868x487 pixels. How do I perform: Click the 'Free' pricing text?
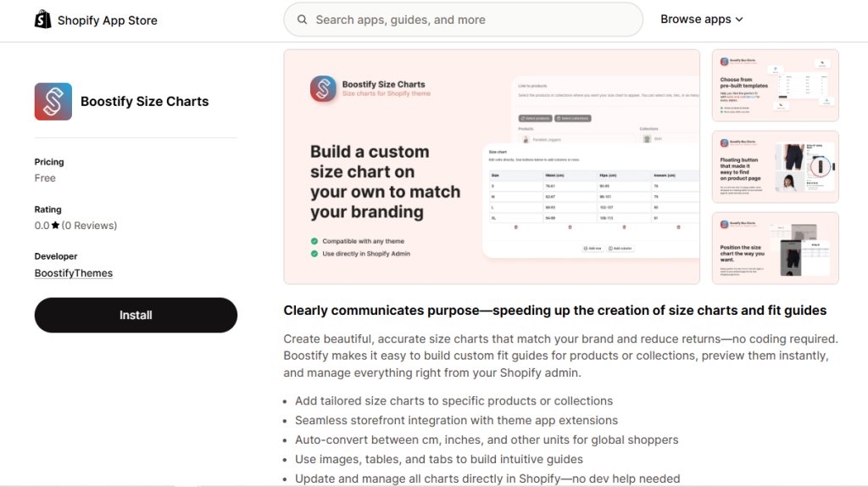click(x=45, y=178)
